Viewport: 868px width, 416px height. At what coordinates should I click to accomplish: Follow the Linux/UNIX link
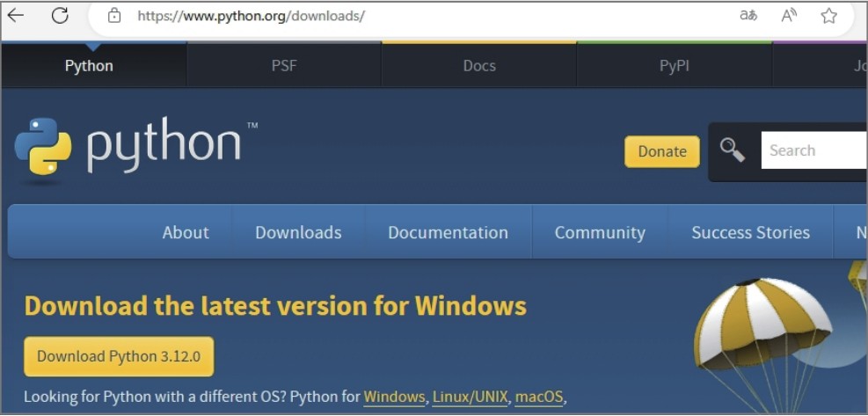(x=470, y=398)
